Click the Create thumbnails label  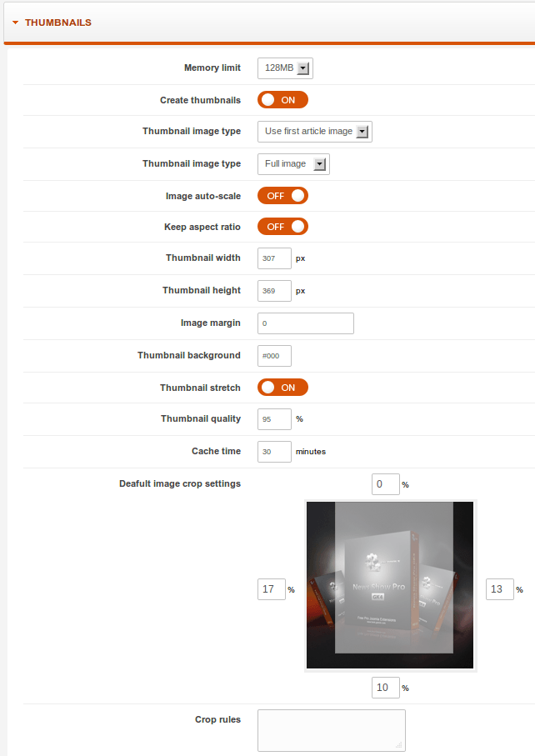click(x=200, y=100)
